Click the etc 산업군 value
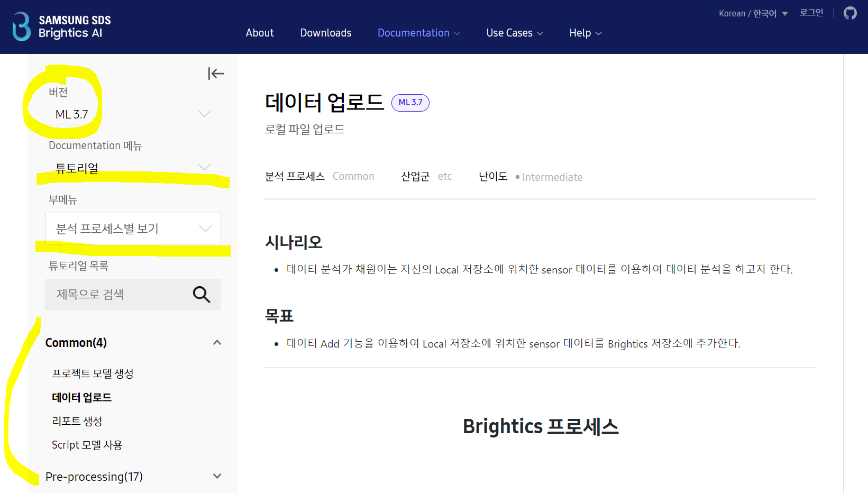Screen dimensions: 868x493 click(445, 176)
